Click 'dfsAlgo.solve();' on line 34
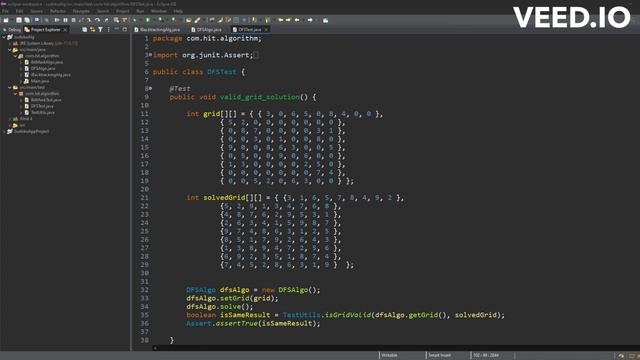This screenshot has width=640, height=360. coord(220,307)
